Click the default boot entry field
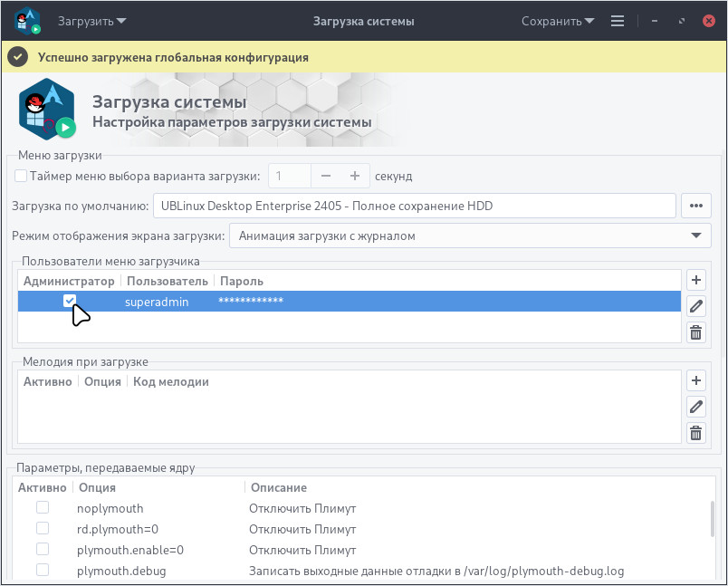The image size is (728, 586). (414, 206)
